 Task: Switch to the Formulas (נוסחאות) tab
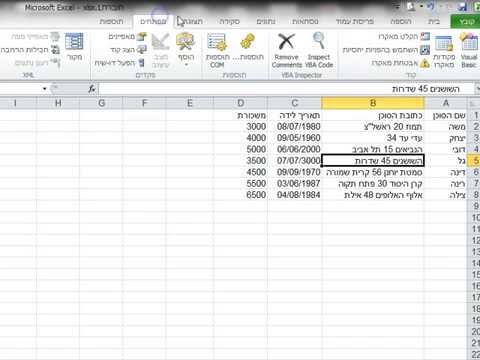click(x=305, y=21)
